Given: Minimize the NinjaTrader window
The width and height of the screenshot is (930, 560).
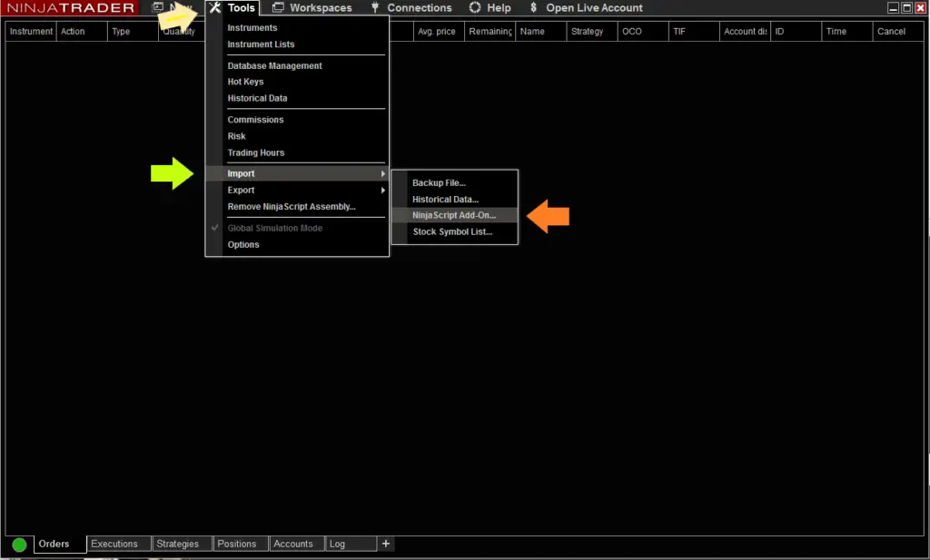Looking at the screenshot, I should click(x=894, y=7).
